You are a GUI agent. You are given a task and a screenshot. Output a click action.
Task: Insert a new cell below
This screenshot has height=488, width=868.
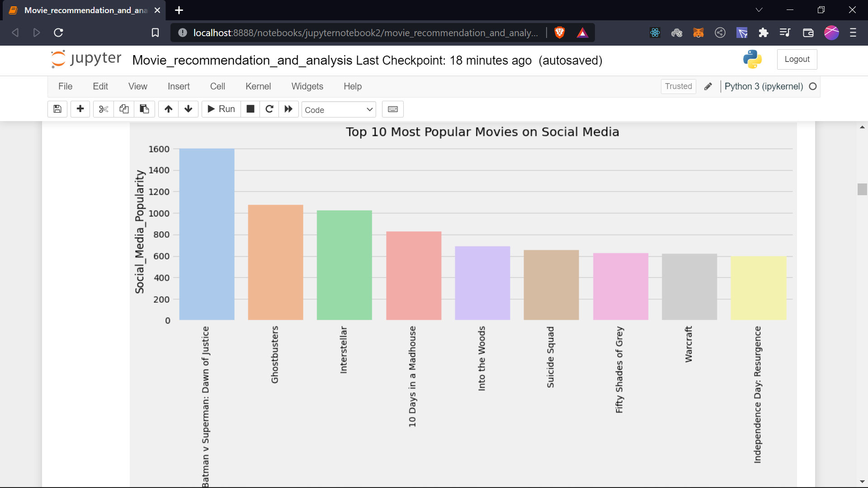coord(80,109)
